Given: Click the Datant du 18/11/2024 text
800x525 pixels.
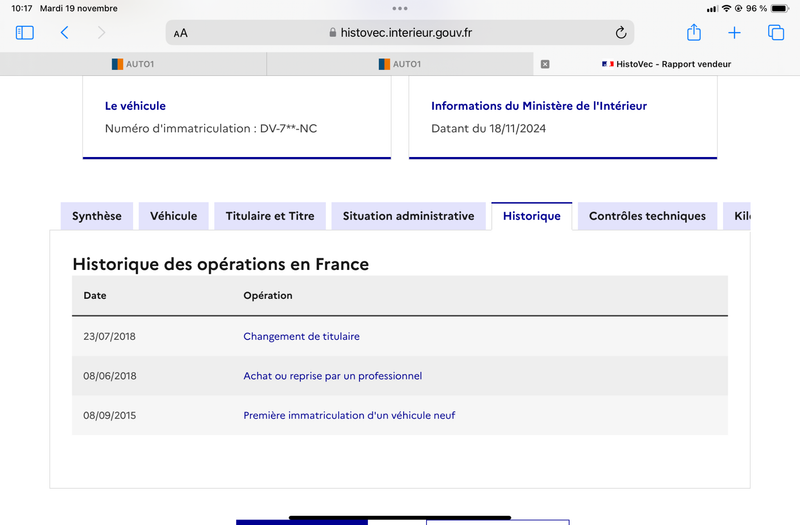Looking at the screenshot, I should [488, 129].
